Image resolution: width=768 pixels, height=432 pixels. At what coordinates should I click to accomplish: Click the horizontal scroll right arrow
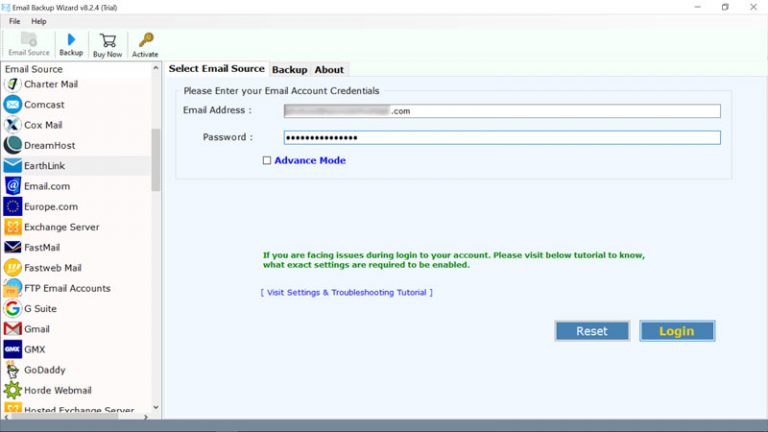coord(145,417)
